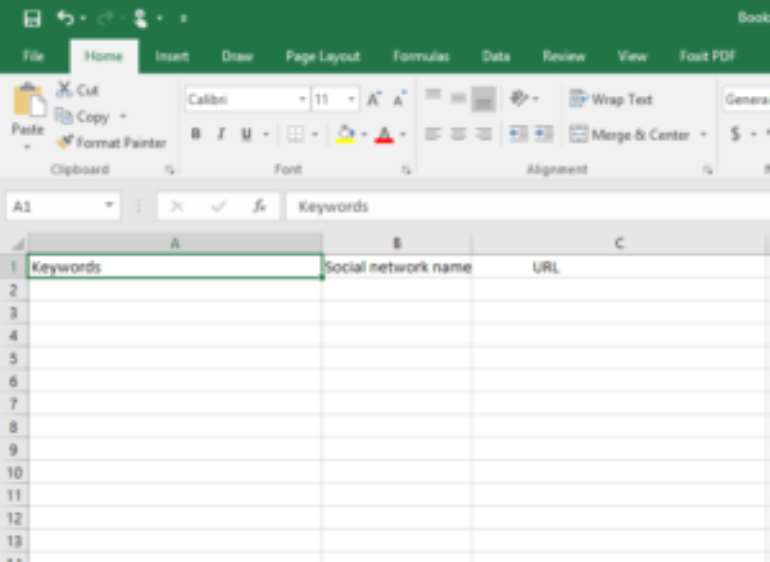
Task: Apply the red Font Color
Action: click(384, 134)
